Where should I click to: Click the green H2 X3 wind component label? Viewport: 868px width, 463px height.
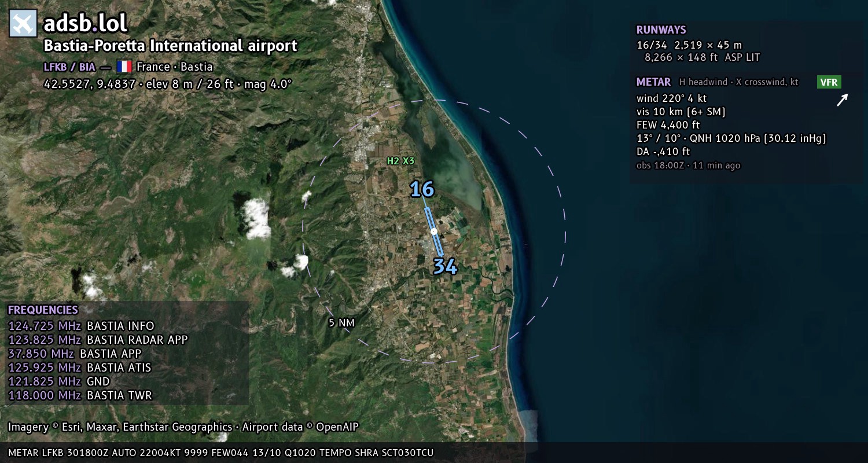(x=400, y=161)
